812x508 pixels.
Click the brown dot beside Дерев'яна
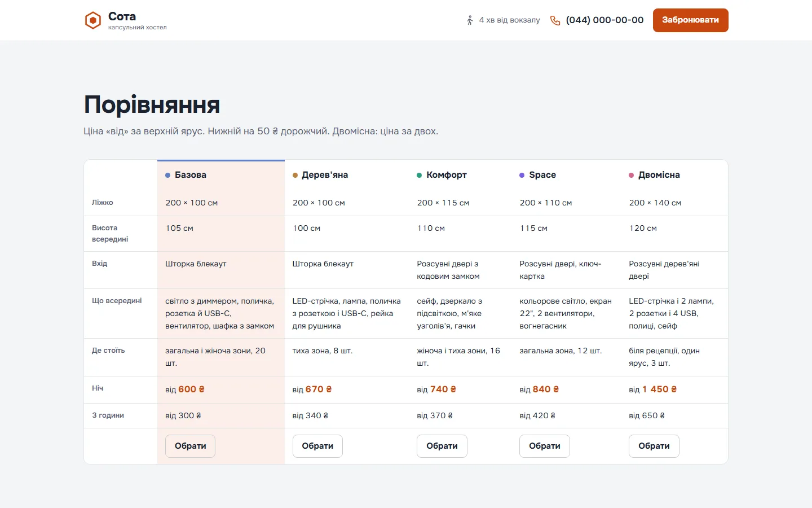[x=295, y=175]
